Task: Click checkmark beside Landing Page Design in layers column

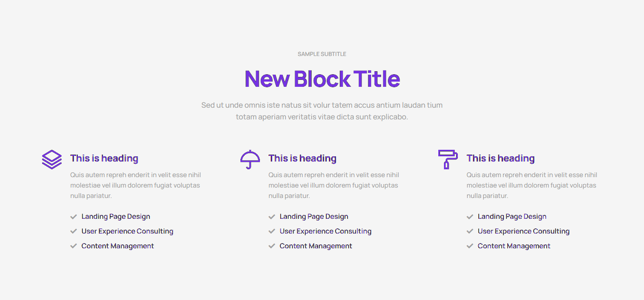Action: [74, 217]
